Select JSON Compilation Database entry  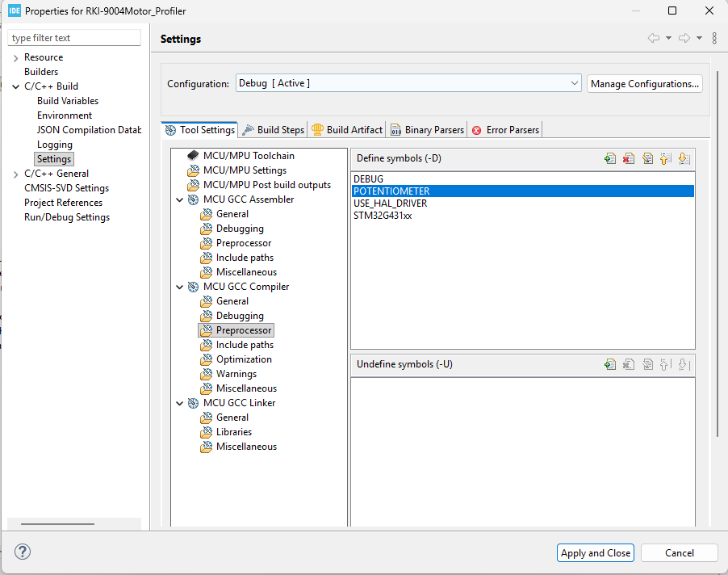point(89,130)
